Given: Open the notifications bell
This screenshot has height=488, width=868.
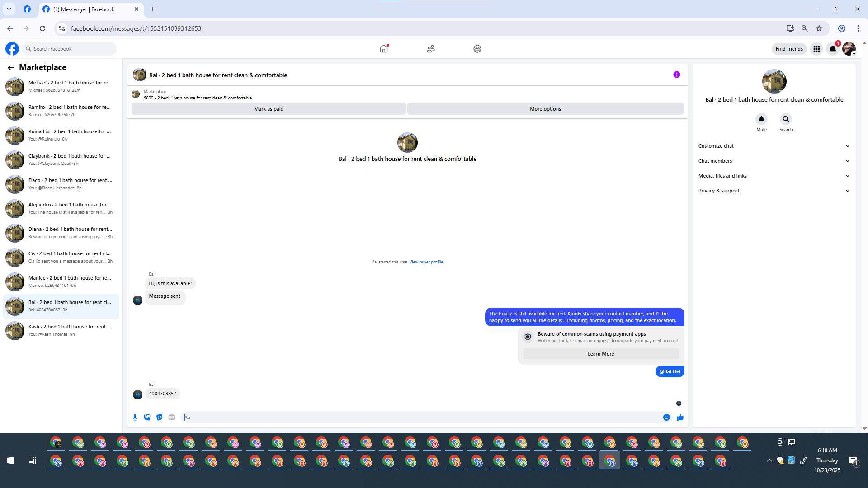Looking at the screenshot, I should click(833, 49).
